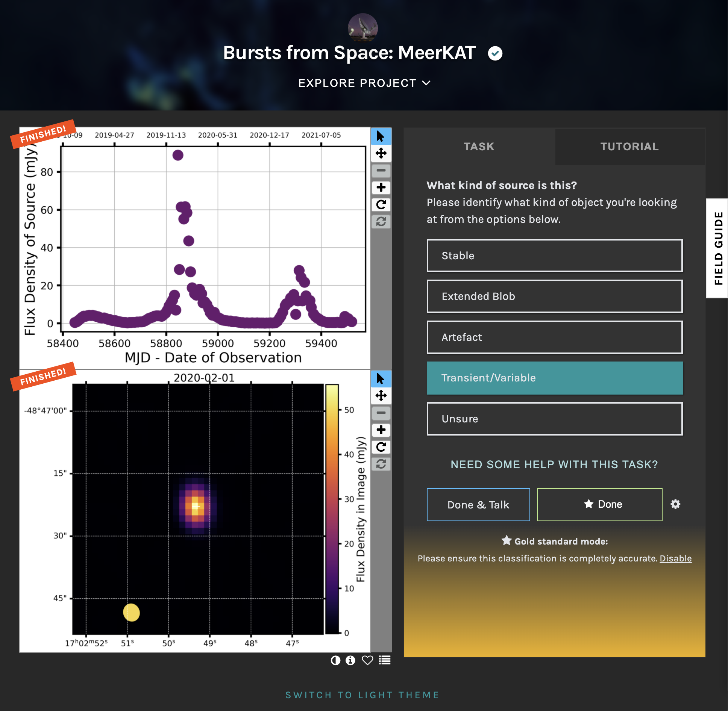The image size is (728, 711).
Task: Zoom in on the light curve plot
Action: coord(381,188)
